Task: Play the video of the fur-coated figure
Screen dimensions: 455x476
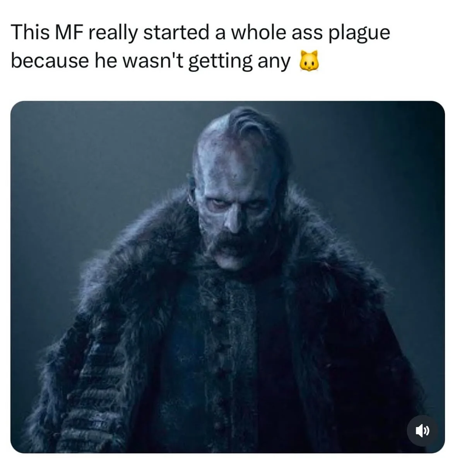Action: tap(227, 277)
